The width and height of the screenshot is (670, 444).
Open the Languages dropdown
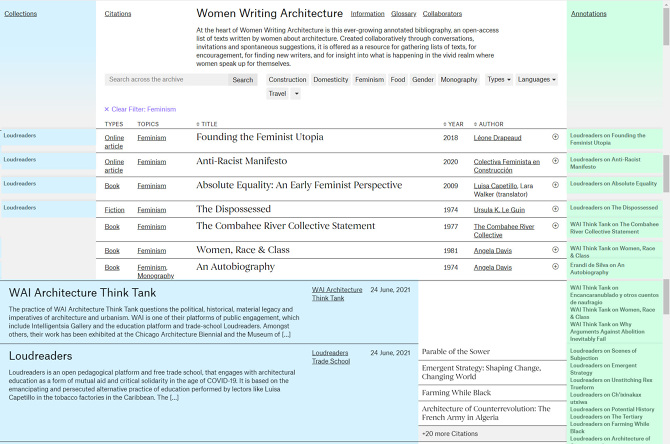coord(537,79)
